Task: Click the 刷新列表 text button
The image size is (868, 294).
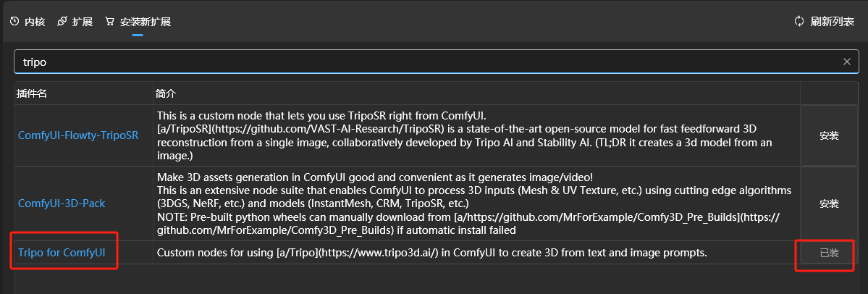Action: 832,22
